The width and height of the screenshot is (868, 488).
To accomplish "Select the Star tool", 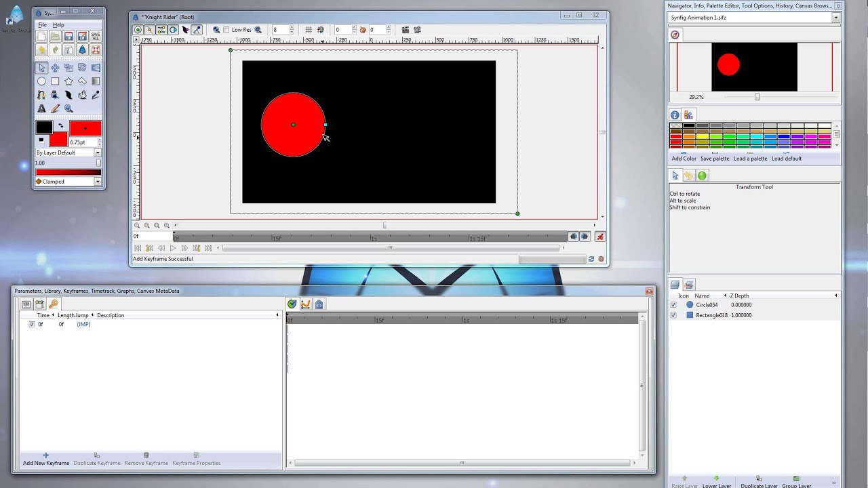I will [68, 81].
